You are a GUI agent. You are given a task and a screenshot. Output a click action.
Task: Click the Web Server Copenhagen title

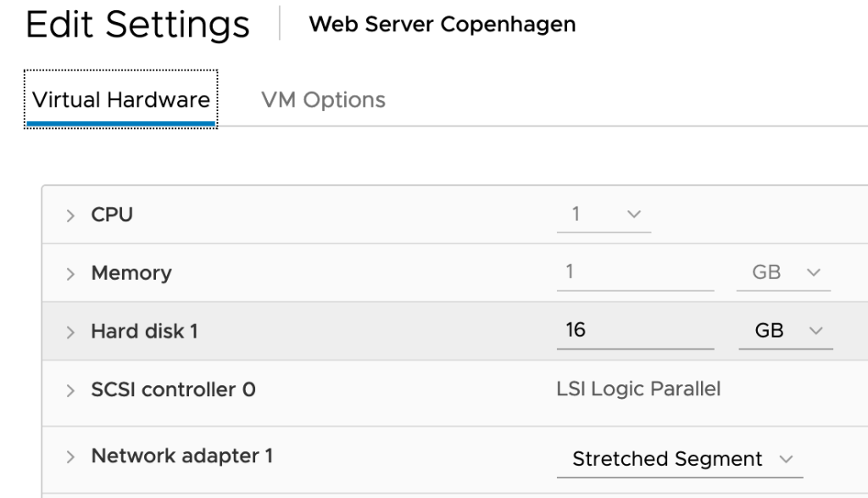[442, 24]
